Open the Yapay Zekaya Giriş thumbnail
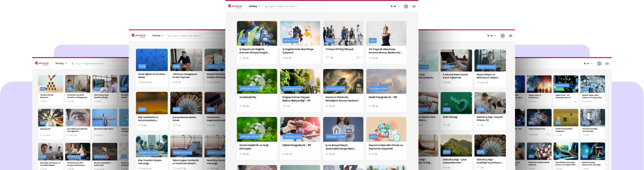The image size is (644, 170). click(539, 117)
